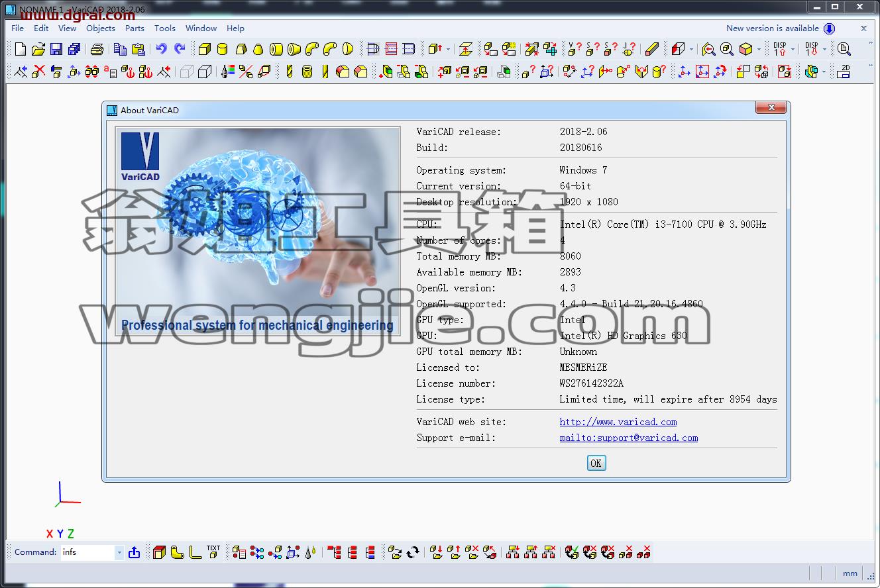Open the File menu
Viewport: 880px width, 588px height.
pyautogui.click(x=18, y=28)
